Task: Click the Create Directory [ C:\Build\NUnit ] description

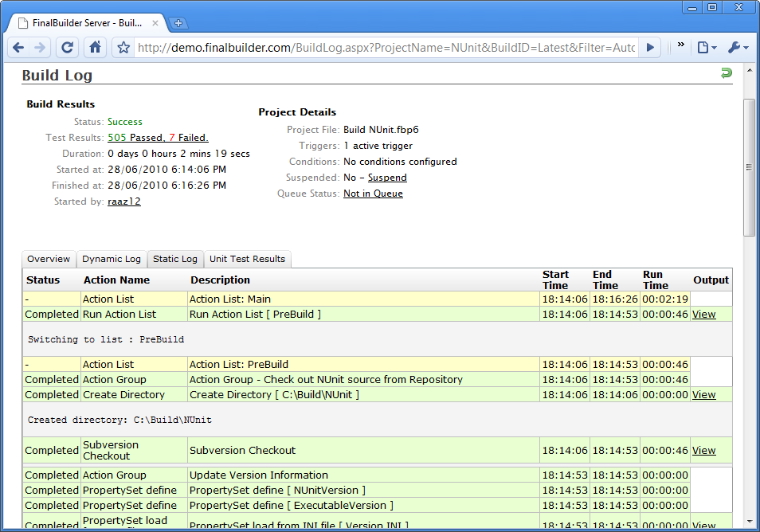Action: [x=363, y=394]
